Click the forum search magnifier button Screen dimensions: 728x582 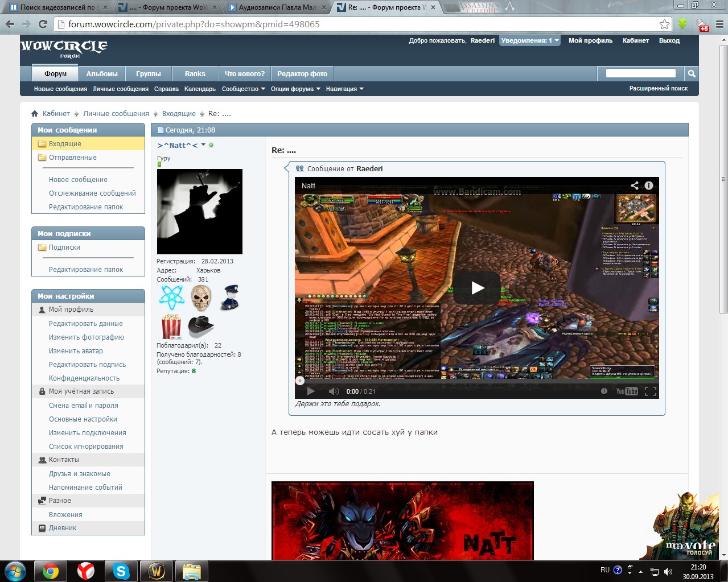coord(691,73)
